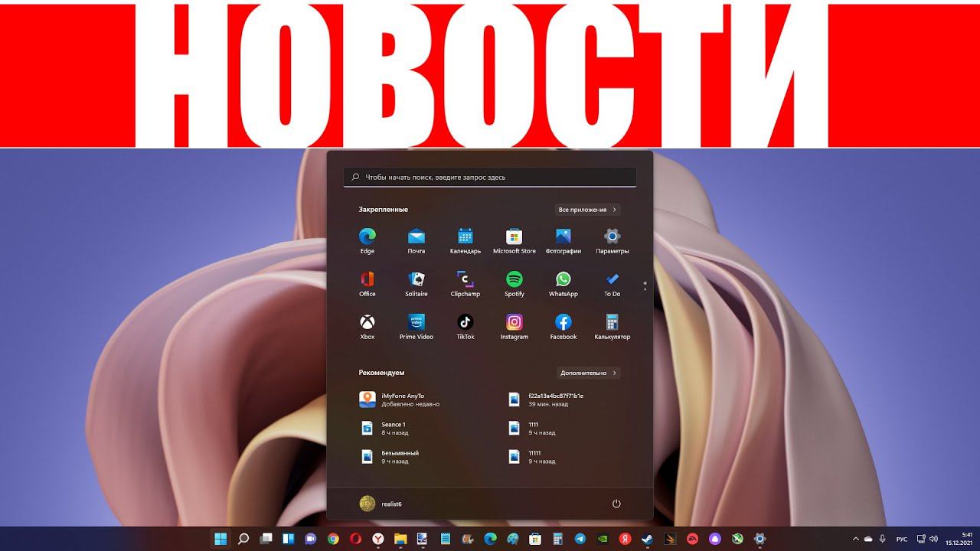This screenshot has width=980, height=551.
Task: Launch Google Chrome from taskbar
Action: (x=333, y=539)
